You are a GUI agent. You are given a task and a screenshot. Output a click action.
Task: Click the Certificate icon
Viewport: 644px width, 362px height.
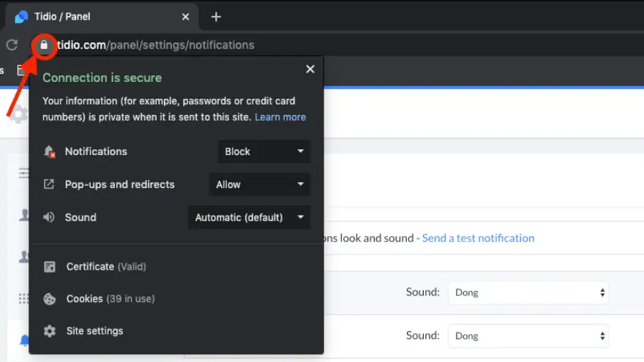[50, 267]
